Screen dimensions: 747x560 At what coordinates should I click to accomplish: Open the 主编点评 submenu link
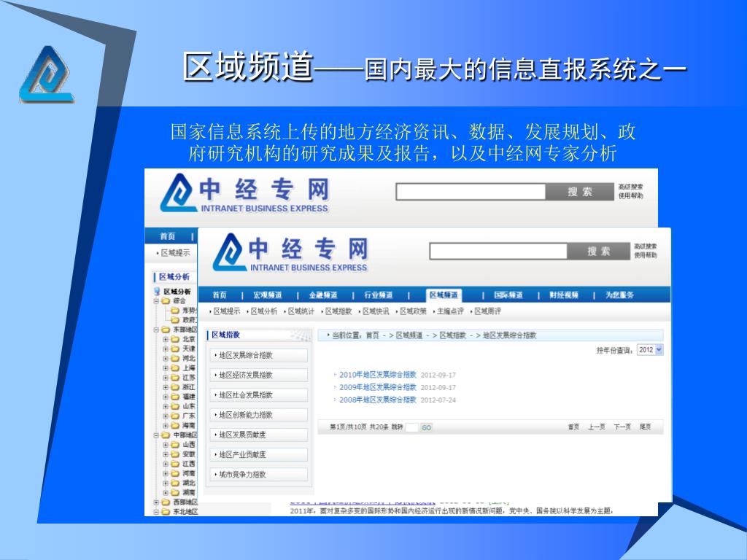(x=450, y=311)
